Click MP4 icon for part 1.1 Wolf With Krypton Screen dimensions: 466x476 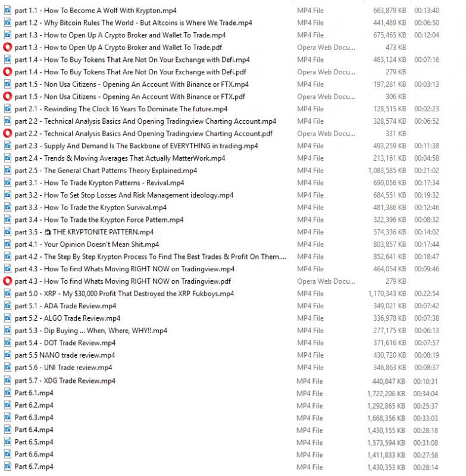click(x=8, y=10)
